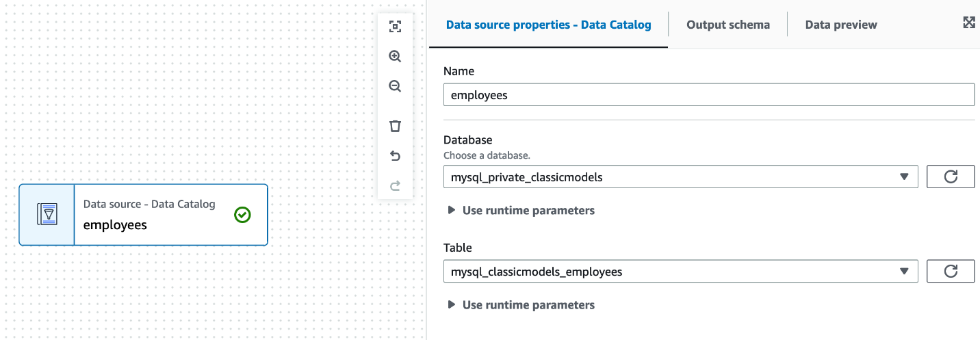Viewport: 980px width, 340px height.
Task: Undo the last canvas action
Action: tap(395, 156)
